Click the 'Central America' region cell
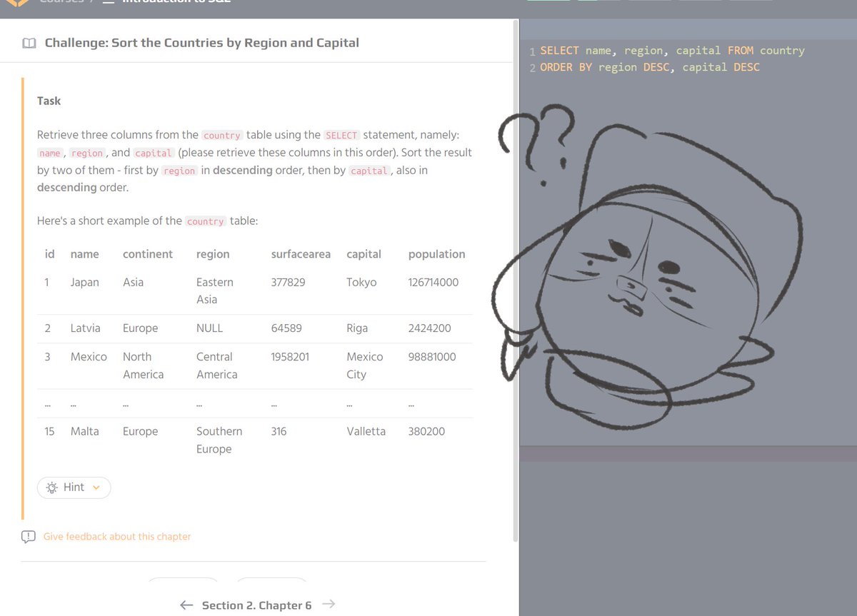Screen dimensions: 857x616 pos(217,365)
